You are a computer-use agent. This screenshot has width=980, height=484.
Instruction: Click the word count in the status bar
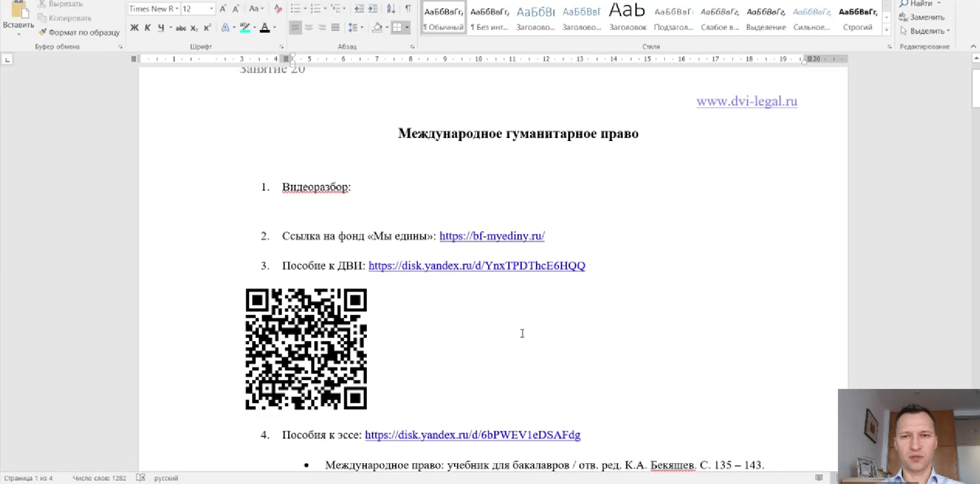pos(100,478)
